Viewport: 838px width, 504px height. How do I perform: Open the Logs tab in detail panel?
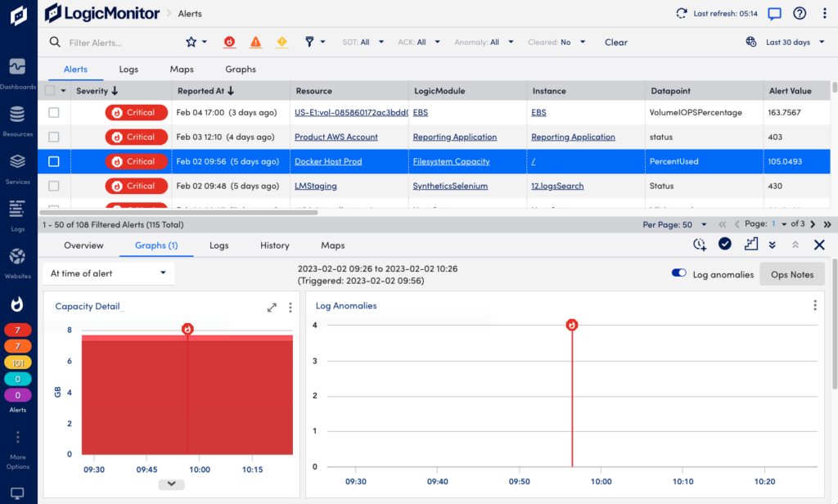pyautogui.click(x=219, y=245)
